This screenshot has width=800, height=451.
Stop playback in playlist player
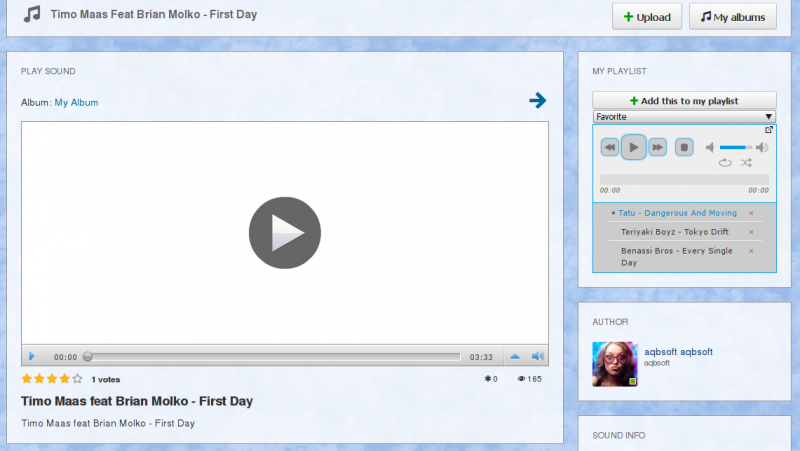(684, 147)
